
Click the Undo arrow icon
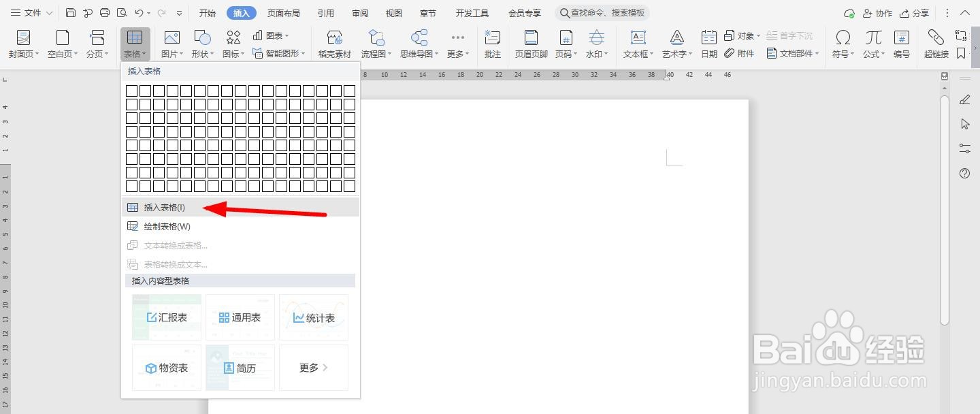(140, 13)
